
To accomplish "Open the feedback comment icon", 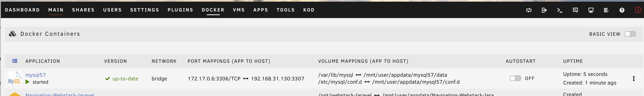I will point(575,10).
